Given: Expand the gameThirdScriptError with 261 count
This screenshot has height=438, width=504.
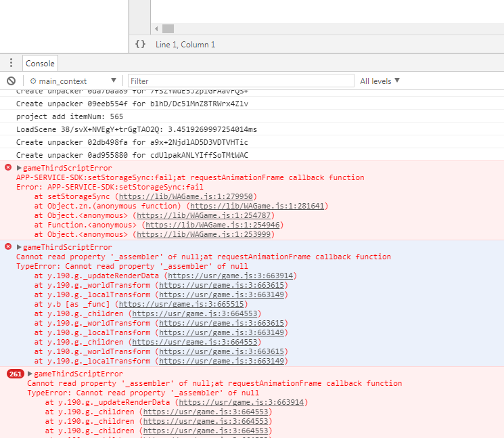Looking at the screenshot, I should click(x=30, y=374).
